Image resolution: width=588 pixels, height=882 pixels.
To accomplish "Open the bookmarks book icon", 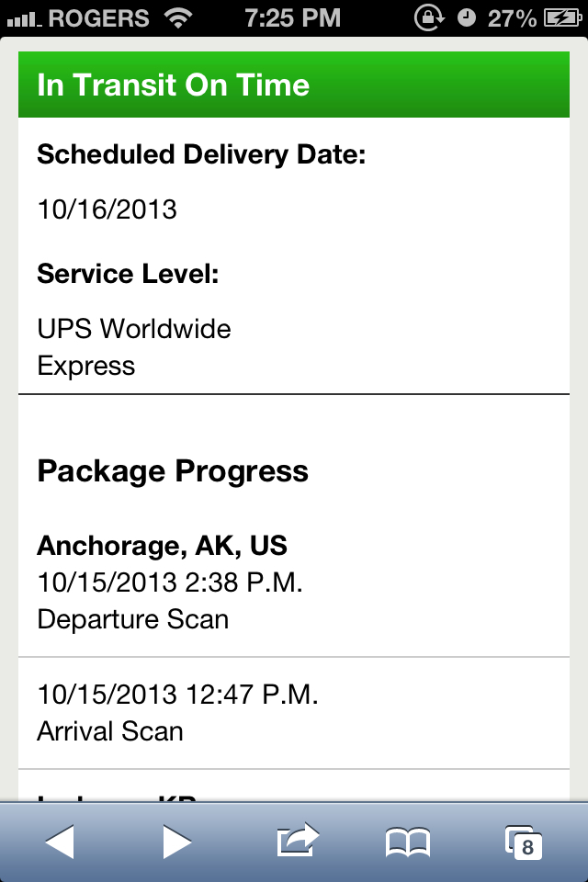I will click(x=407, y=842).
